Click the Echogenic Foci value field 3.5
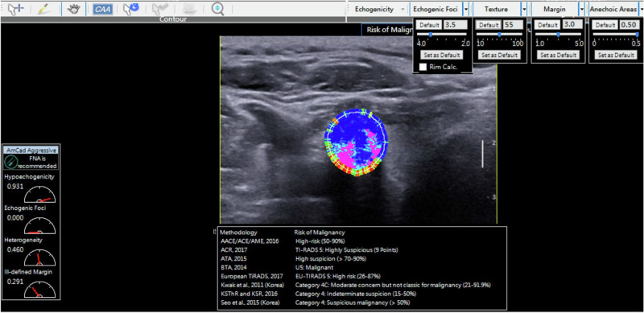 (455, 25)
